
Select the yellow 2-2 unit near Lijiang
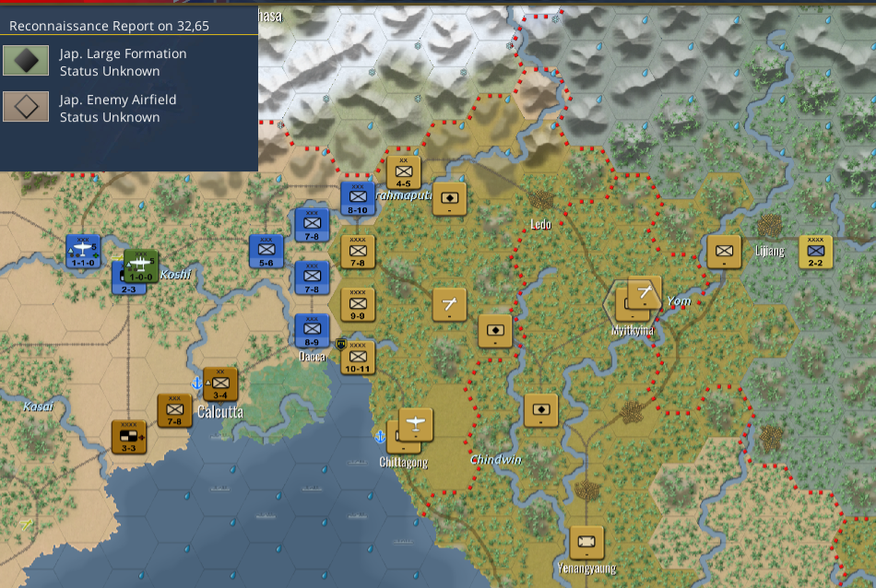pos(815,252)
